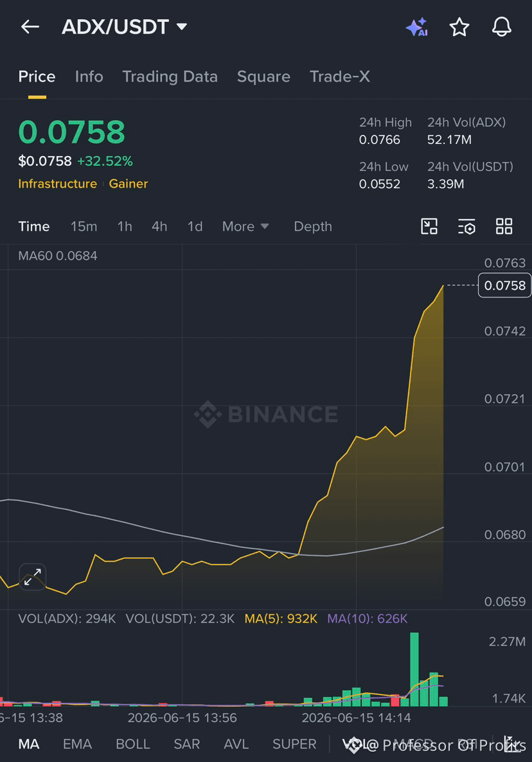Tap the tallest green volume bar
Screen dimensions: 532x762
pyautogui.click(x=414, y=669)
